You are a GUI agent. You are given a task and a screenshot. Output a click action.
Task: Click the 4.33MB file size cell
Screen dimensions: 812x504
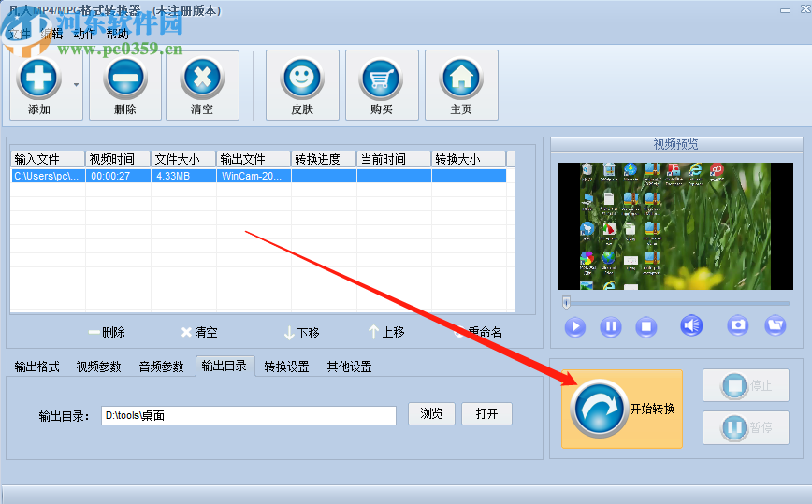click(x=183, y=176)
